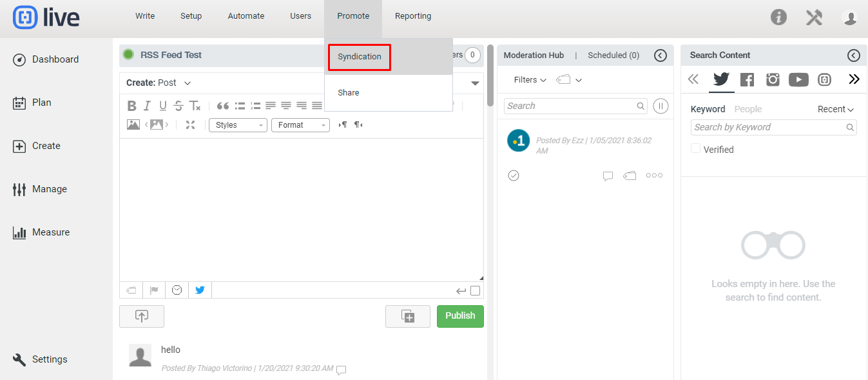Insert a bulleted list
The image size is (868, 380).
click(x=240, y=106)
